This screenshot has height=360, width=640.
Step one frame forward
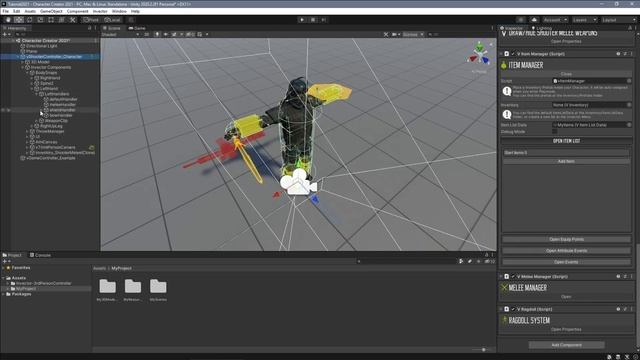point(324,20)
